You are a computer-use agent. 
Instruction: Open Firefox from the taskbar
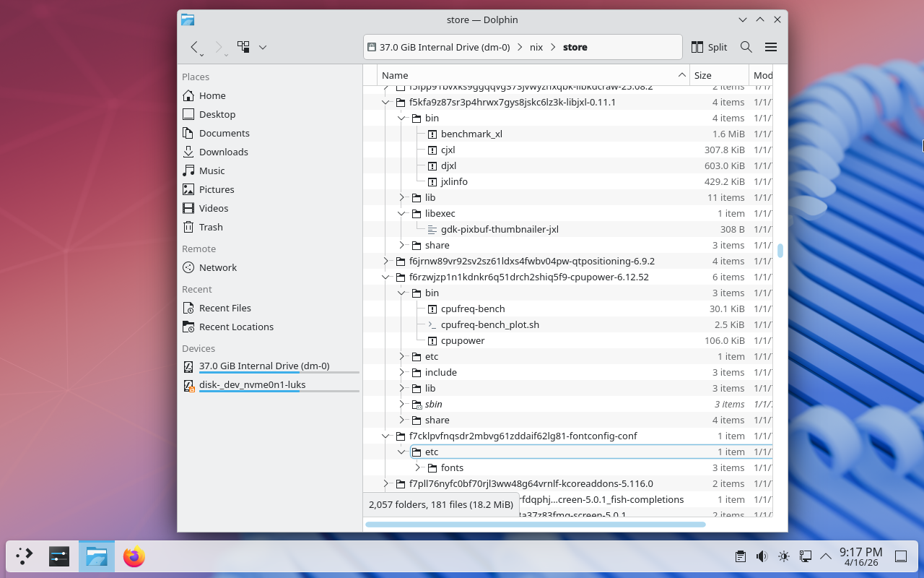point(134,556)
